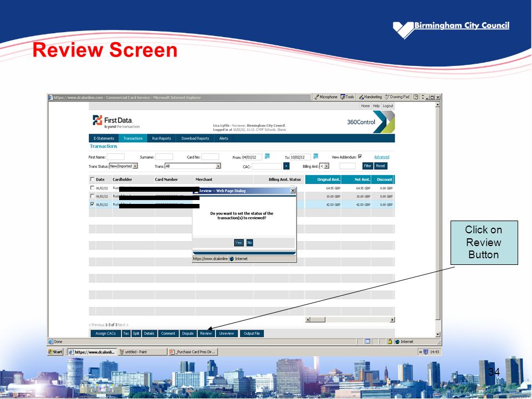532x399 pixels.
Task: Select the Handwriting language bar tool
Action: (370, 97)
